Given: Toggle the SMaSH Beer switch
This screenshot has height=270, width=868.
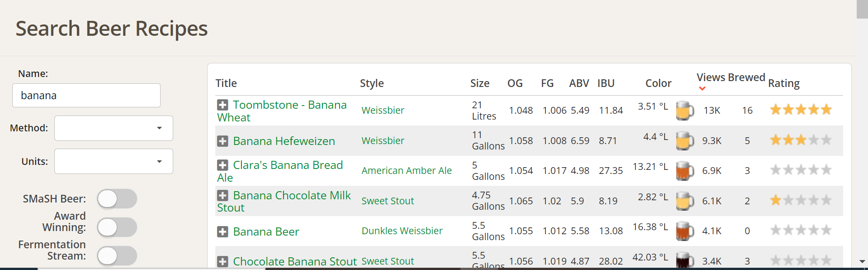Looking at the screenshot, I should click(117, 199).
